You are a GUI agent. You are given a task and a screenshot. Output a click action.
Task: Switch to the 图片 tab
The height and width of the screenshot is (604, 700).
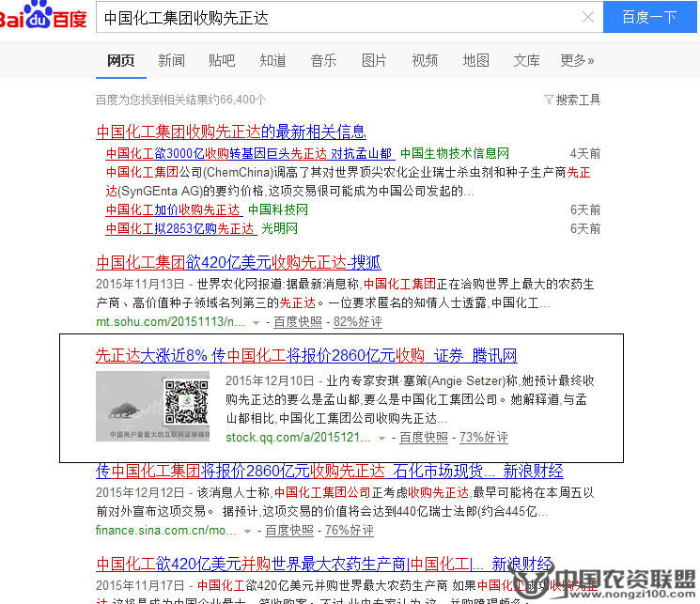(x=374, y=60)
